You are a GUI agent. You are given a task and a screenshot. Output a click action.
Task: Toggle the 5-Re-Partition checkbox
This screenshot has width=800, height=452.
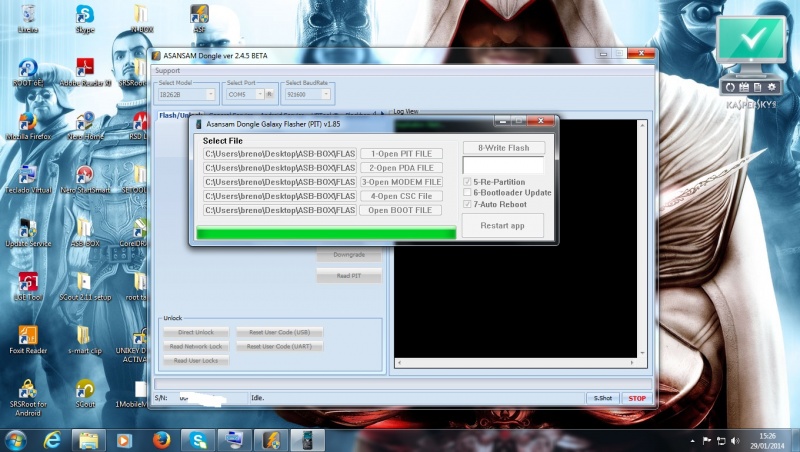[x=467, y=182]
